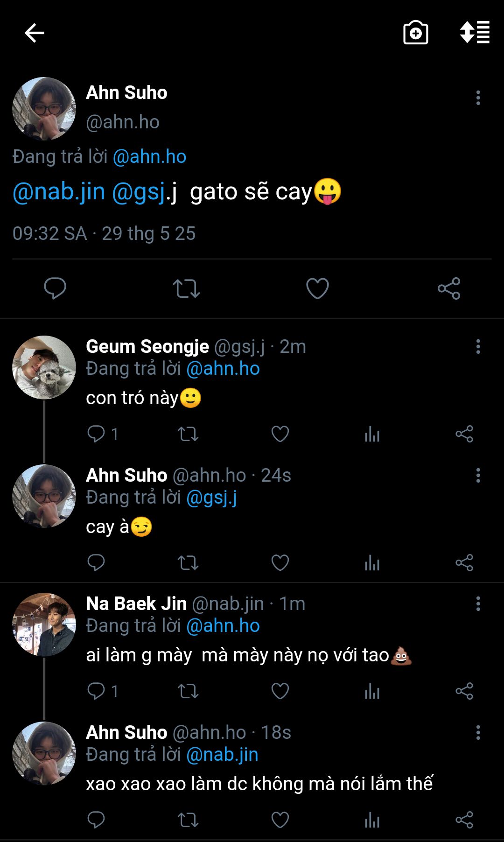The width and height of the screenshot is (504, 842).
Task: Open more options on Na Baek Jin's reply
Action: 478,604
